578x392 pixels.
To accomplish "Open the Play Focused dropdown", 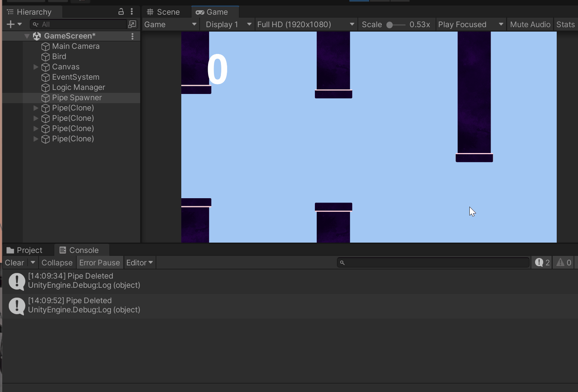I will pyautogui.click(x=471, y=24).
